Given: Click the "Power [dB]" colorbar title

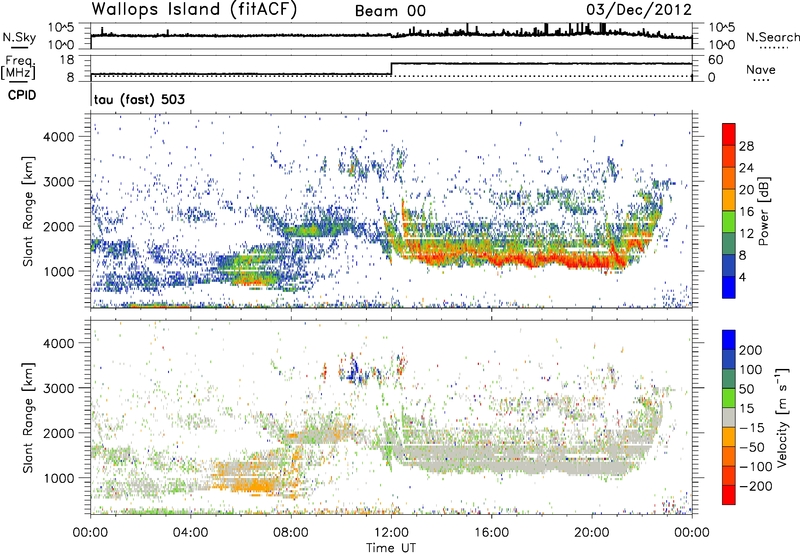Looking at the screenshot, I should click(764, 211).
